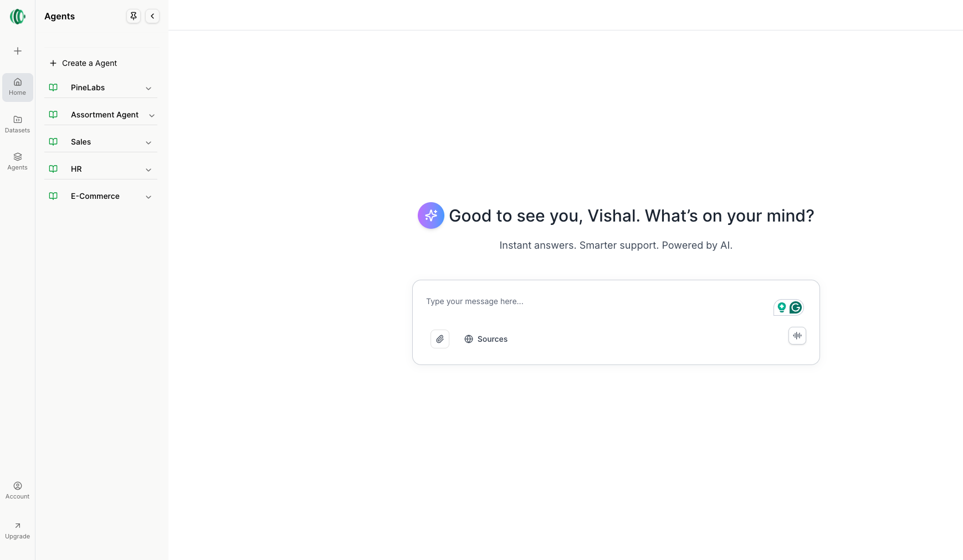The image size is (963, 560).
Task: Focus the message input field
Action: (x=593, y=301)
